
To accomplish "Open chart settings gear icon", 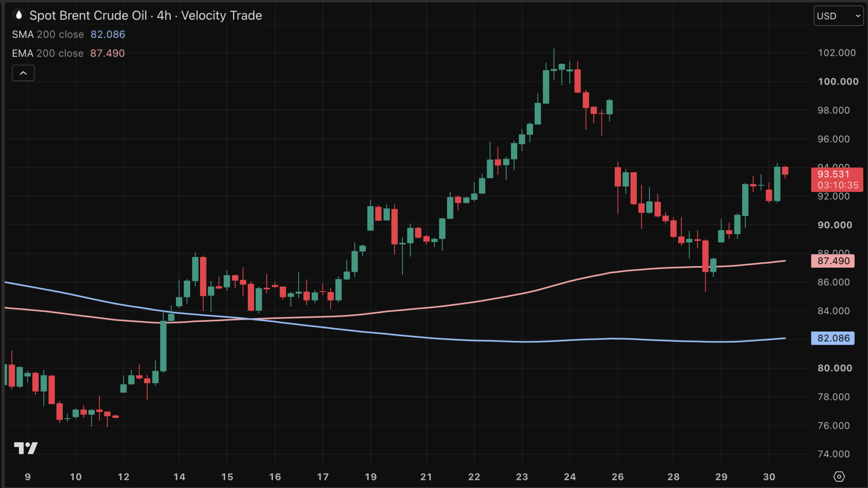I will (839, 476).
